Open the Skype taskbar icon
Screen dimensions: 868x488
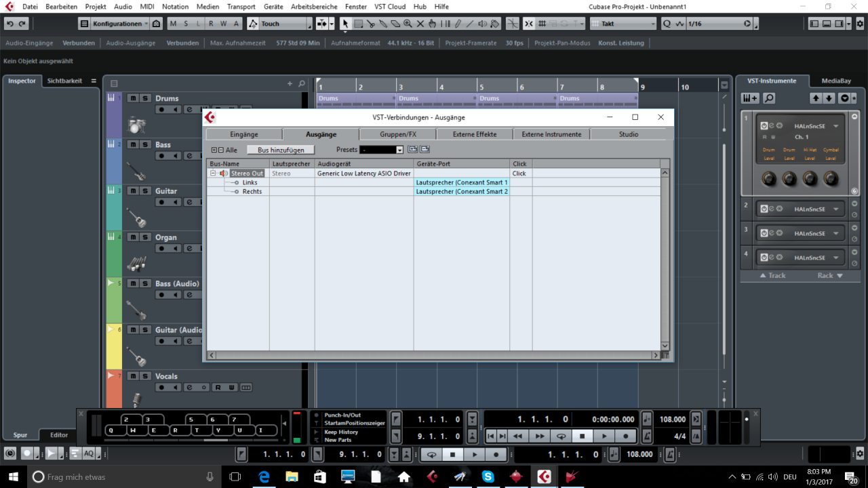tap(488, 476)
